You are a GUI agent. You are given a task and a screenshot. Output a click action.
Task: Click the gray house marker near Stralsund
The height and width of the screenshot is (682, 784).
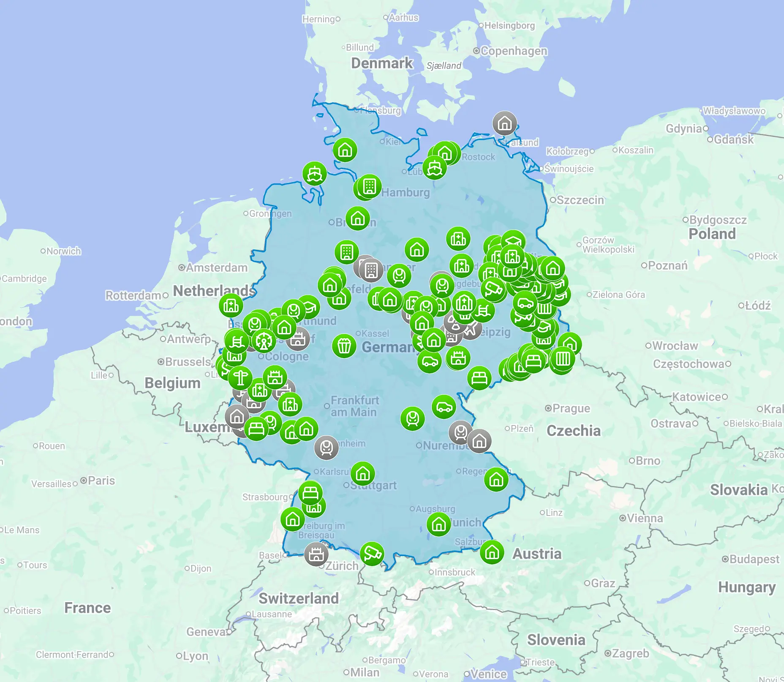coord(504,123)
